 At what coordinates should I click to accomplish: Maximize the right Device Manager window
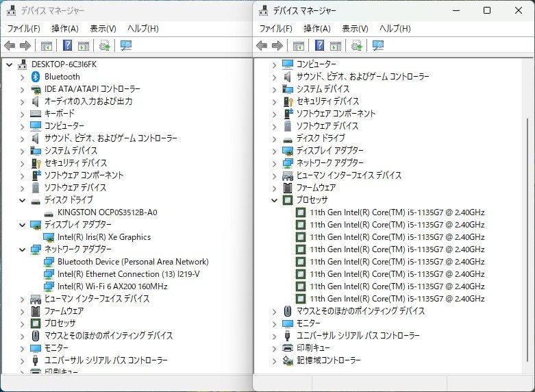point(487,10)
